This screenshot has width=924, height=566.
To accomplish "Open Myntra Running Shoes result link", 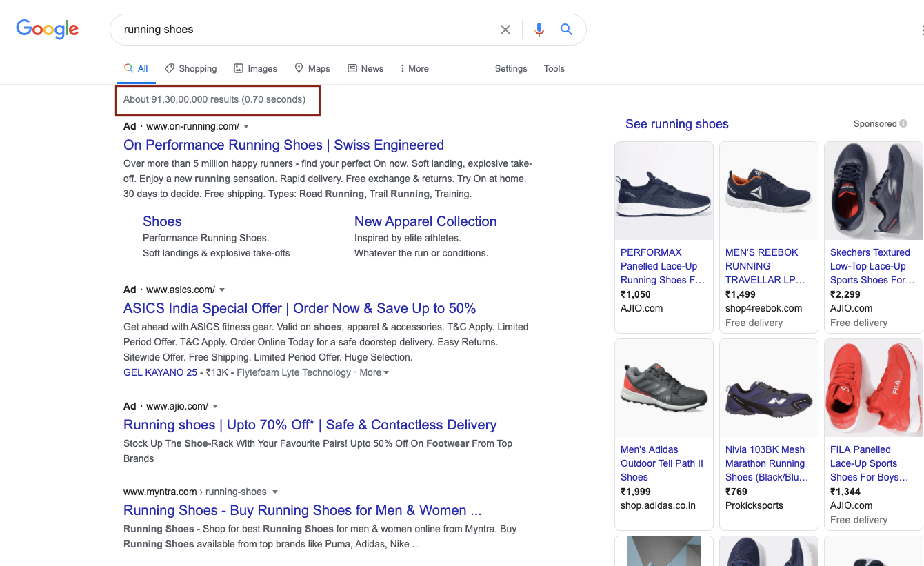I will pyautogui.click(x=302, y=510).
